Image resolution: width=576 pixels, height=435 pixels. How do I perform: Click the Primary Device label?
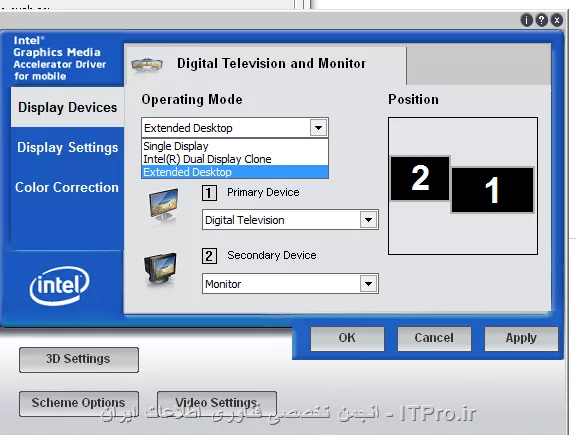(x=263, y=192)
